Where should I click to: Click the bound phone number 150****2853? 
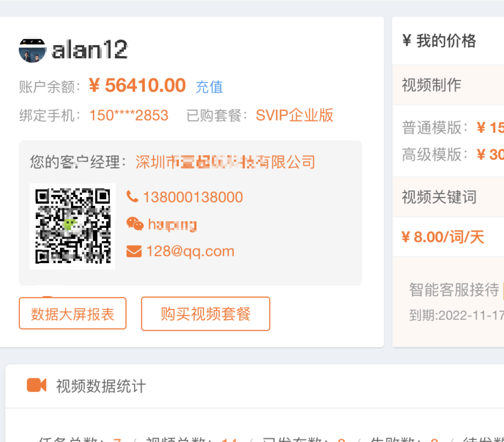pos(129,115)
